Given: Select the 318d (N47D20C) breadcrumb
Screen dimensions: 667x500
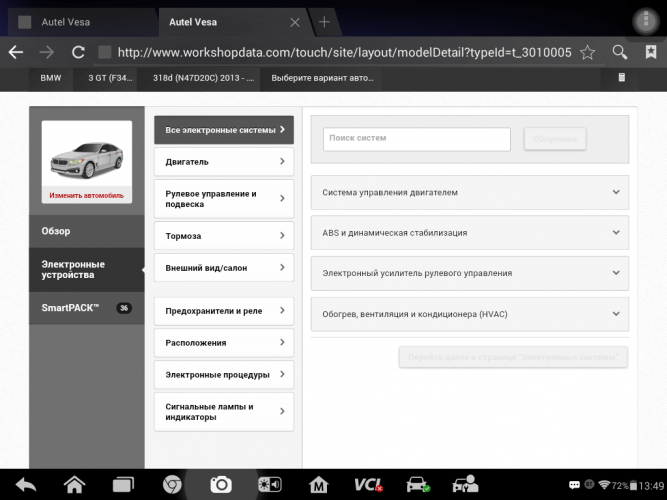Looking at the screenshot, I should (203, 78).
